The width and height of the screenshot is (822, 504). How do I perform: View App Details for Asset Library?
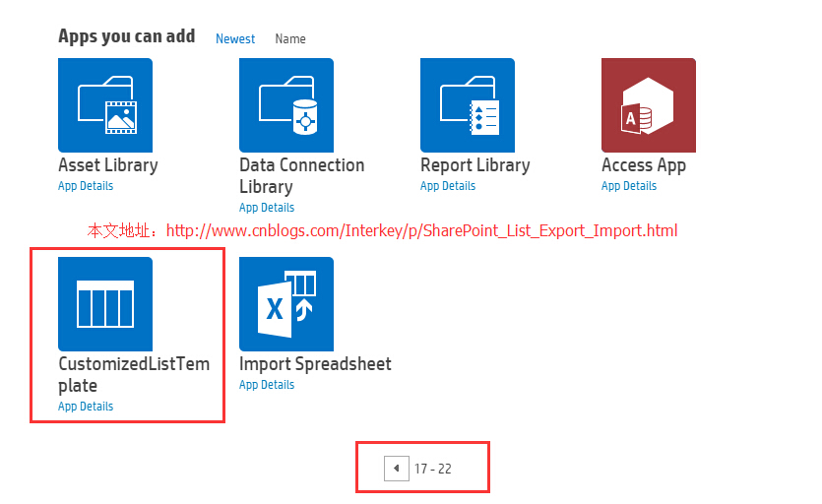coord(86,186)
